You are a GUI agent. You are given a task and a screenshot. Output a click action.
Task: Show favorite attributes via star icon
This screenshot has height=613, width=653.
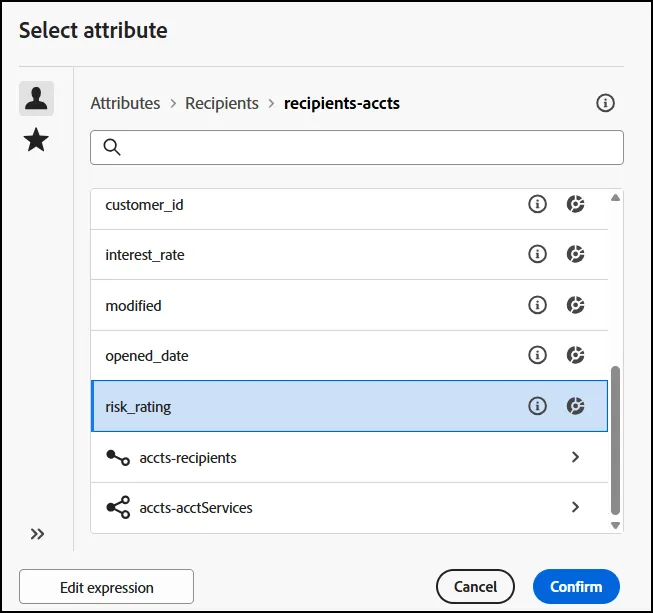pos(36,140)
